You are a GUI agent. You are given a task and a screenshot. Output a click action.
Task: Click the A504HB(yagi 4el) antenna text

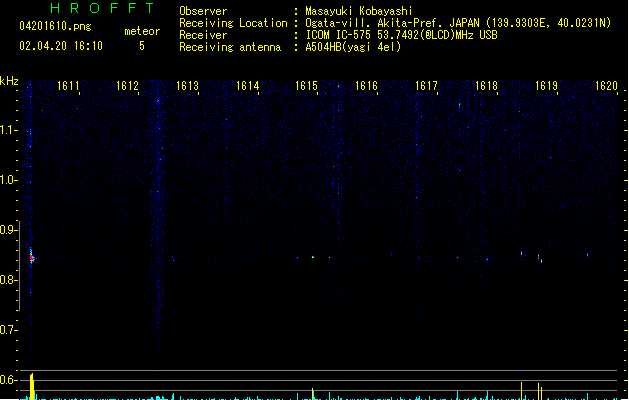tap(353, 47)
